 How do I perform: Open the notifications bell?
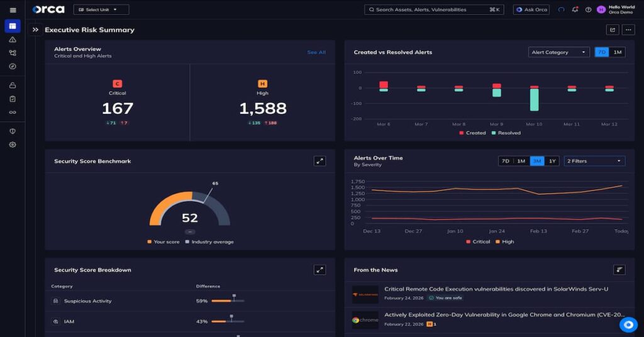click(x=575, y=9)
